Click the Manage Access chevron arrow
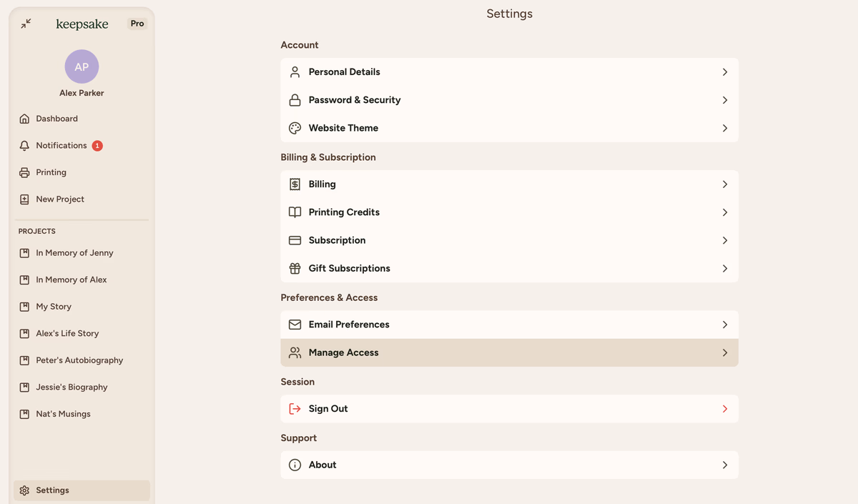The height and width of the screenshot is (504, 858). click(724, 353)
